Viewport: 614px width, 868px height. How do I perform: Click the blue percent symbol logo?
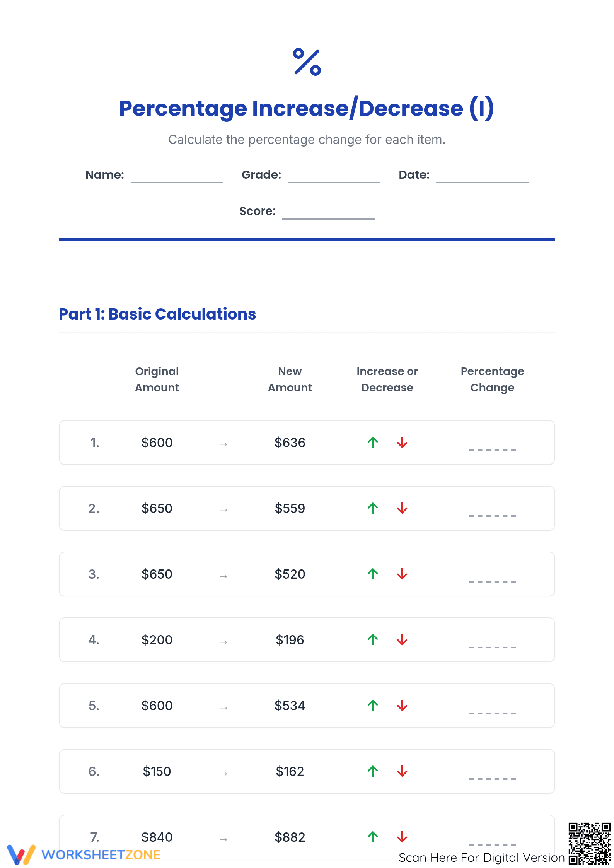(x=307, y=62)
